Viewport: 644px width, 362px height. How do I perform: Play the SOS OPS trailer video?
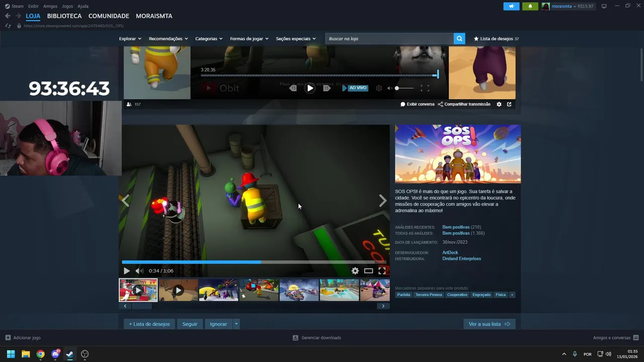[x=126, y=271]
